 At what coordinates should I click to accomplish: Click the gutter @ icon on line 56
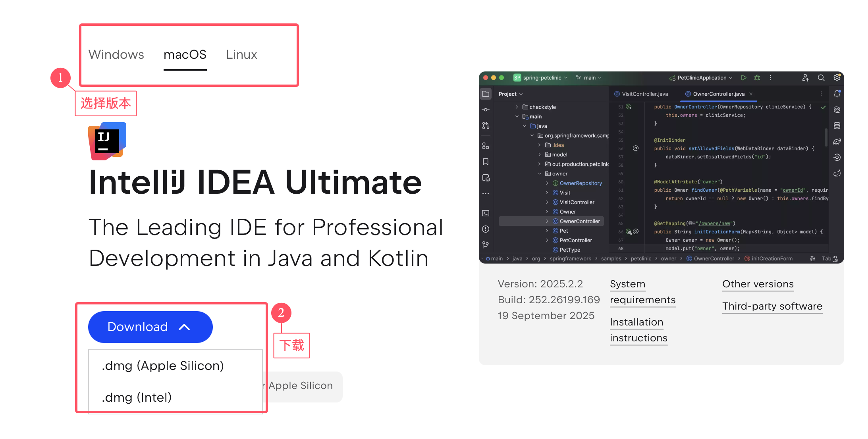[x=636, y=148]
